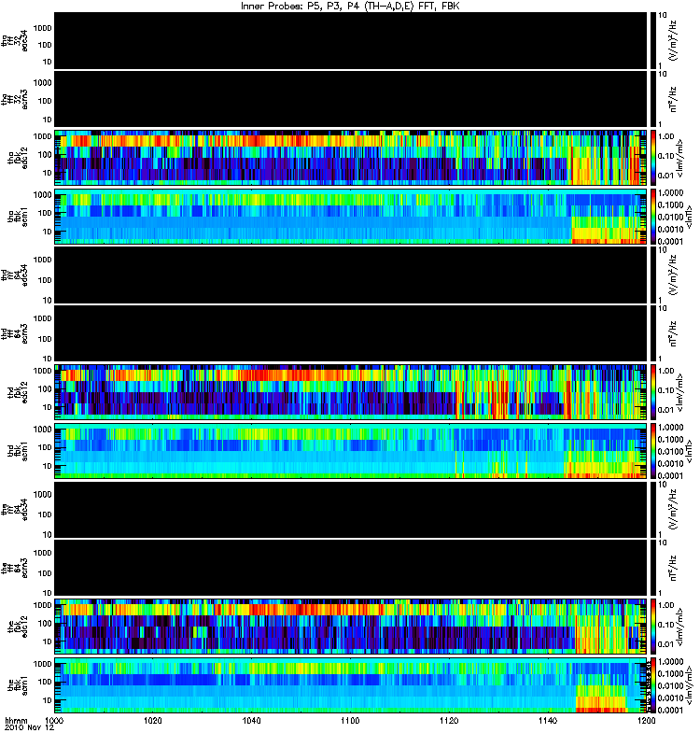700x747 pixels.
Task: Select the tha fbk scm1 panel label
Action: click(x=18, y=217)
